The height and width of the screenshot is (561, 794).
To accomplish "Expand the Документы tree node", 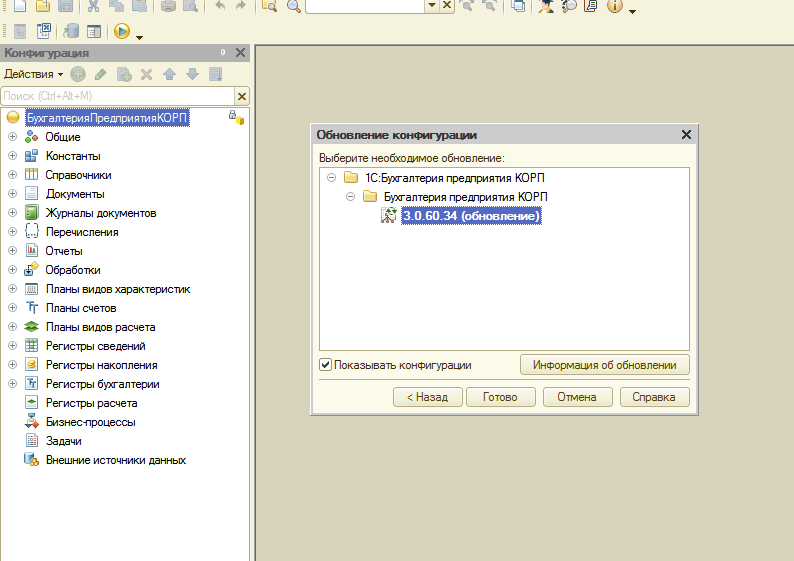I will click(x=13, y=193).
